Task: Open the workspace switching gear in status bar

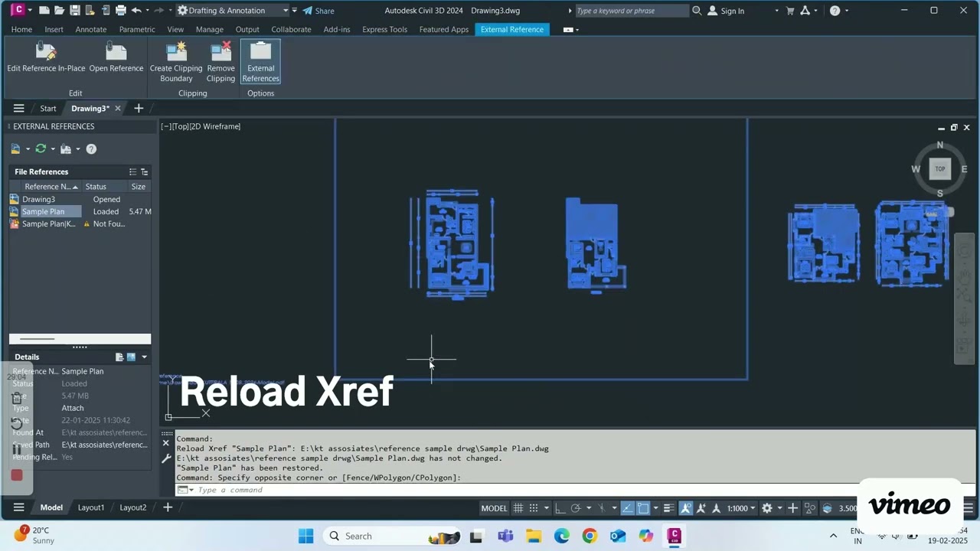Action: pyautogui.click(x=766, y=508)
